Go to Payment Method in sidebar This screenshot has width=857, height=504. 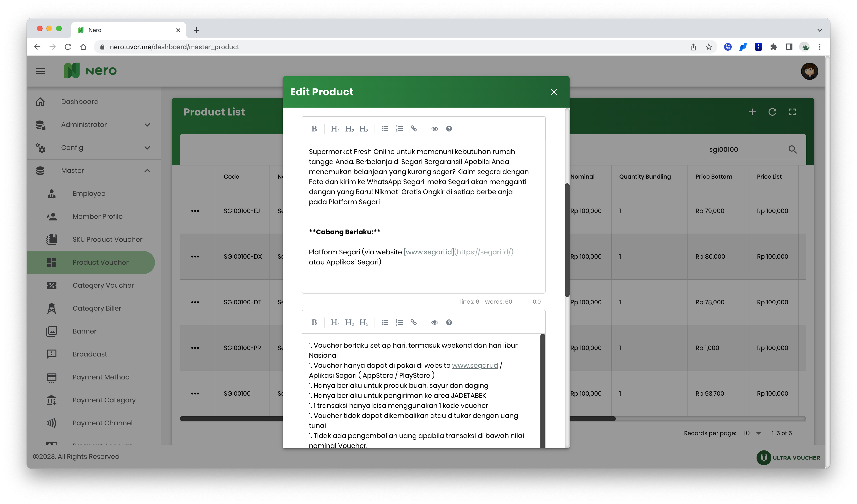(101, 377)
